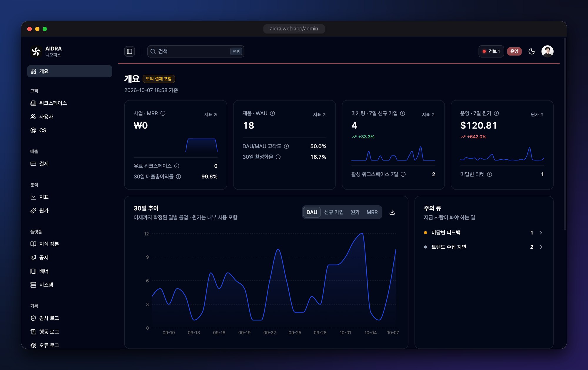The height and width of the screenshot is (370, 588).
Task: Click the 공지 megaphone icon
Action: [x=33, y=257]
